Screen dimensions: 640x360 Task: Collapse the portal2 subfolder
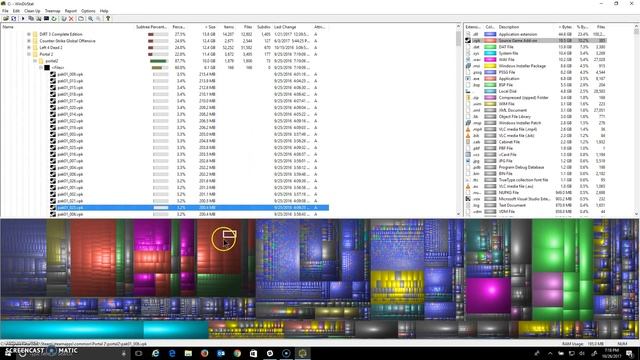(35, 61)
